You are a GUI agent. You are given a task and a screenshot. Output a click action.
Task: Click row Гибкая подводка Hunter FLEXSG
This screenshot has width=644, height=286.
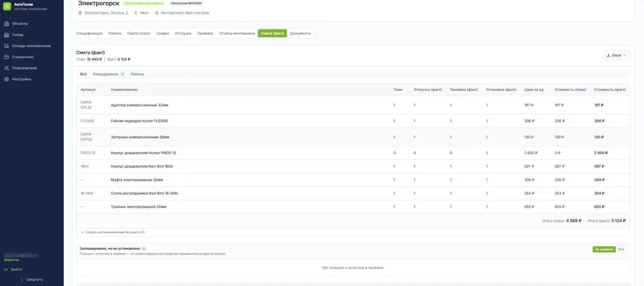(353, 121)
